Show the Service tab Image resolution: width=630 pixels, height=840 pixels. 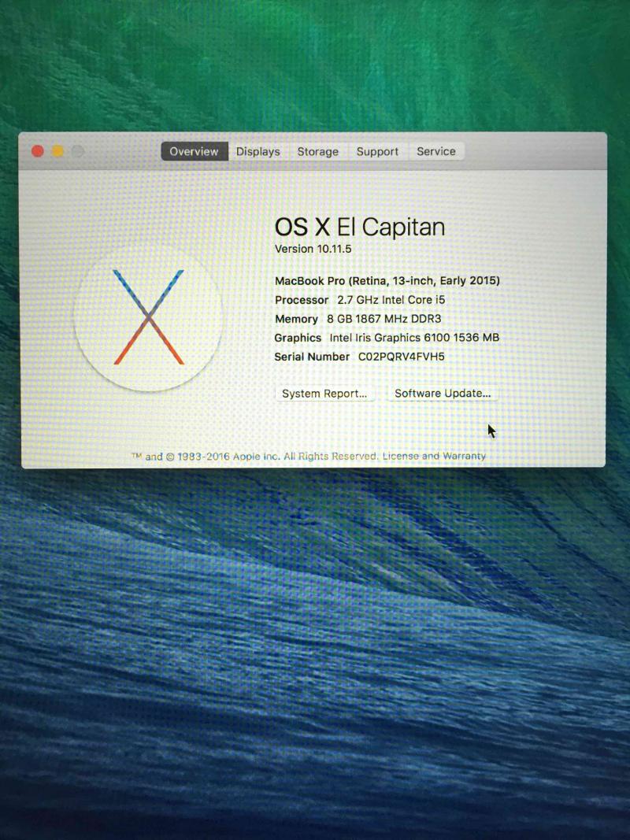pyautogui.click(x=436, y=151)
